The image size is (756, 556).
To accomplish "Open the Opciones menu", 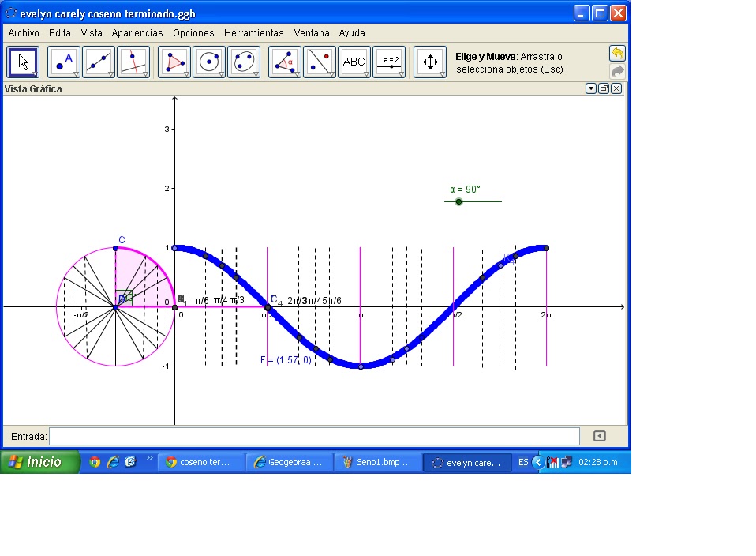I will (x=193, y=33).
